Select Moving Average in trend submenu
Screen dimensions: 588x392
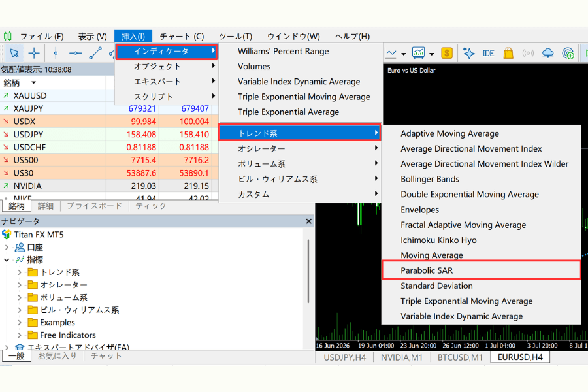coord(481,255)
